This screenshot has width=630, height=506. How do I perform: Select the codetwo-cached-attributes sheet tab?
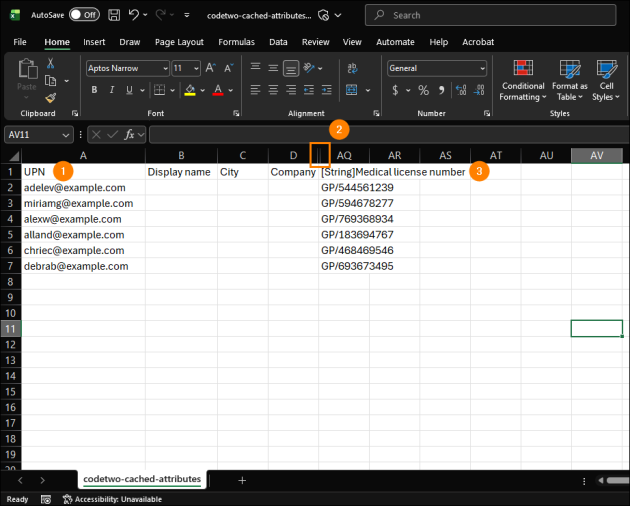tap(142, 479)
